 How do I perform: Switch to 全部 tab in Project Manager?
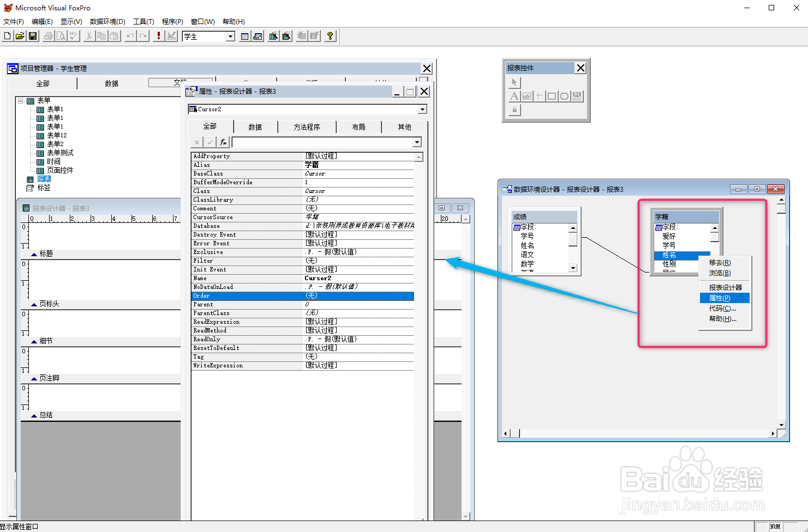(x=43, y=83)
